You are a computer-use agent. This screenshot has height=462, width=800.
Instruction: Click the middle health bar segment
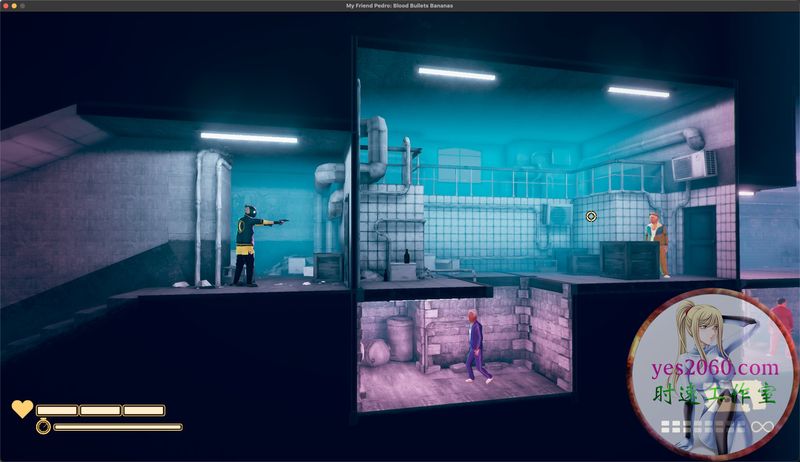point(101,410)
